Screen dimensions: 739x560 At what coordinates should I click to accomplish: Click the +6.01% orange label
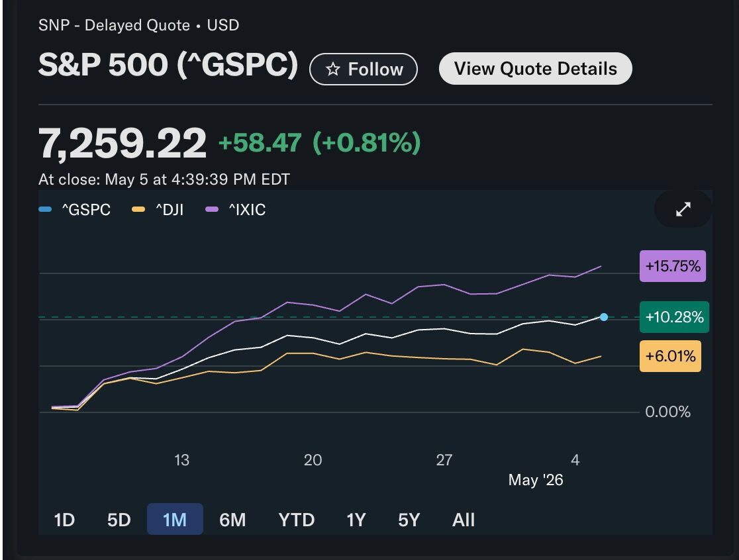pyautogui.click(x=670, y=356)
